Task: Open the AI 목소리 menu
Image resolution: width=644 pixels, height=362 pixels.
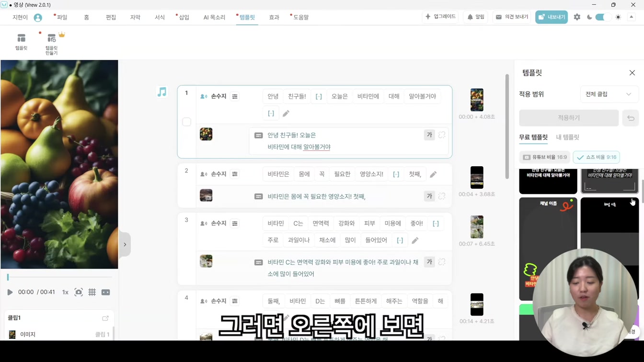Action: point(214,17)
